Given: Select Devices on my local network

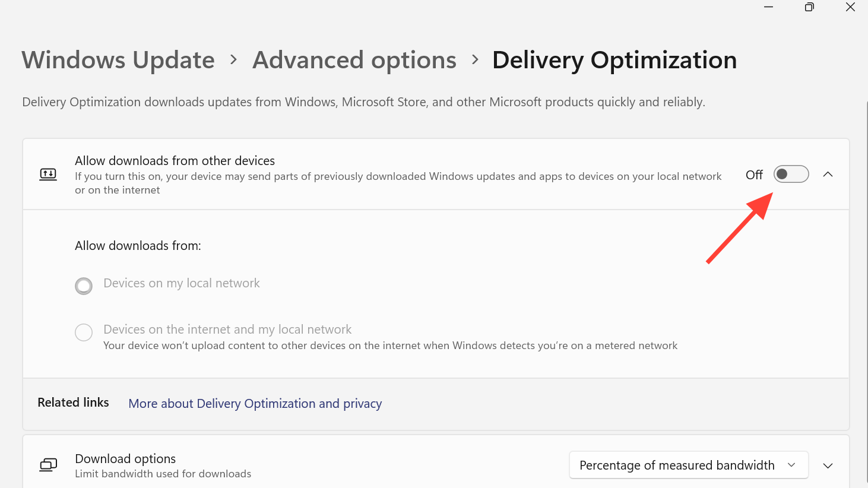Looking at the screenshot, I should tap(84, 286).
